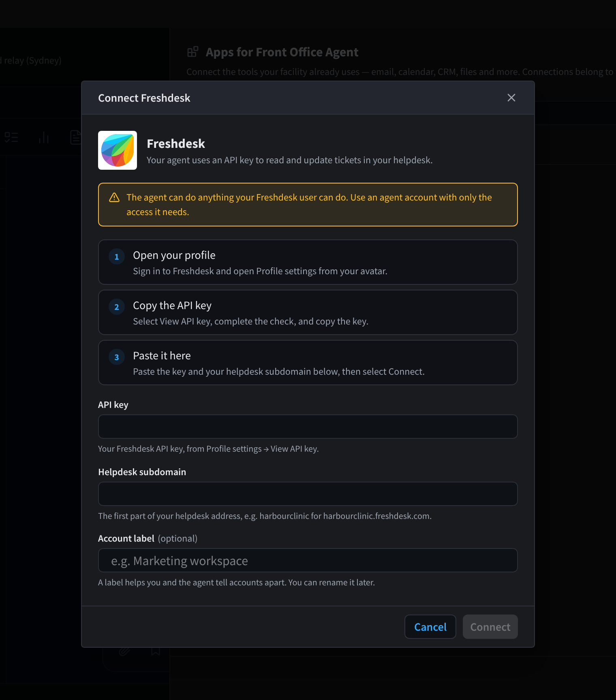Select the "Open your profile" step
The height and width of the screenshot is (700, 616).
click(308, 262)
